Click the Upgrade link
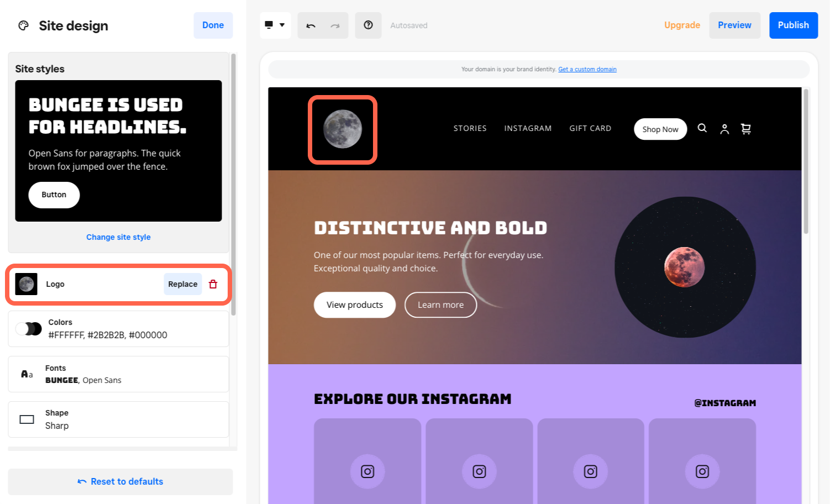830x504 pixels. [x=682, y=25]
